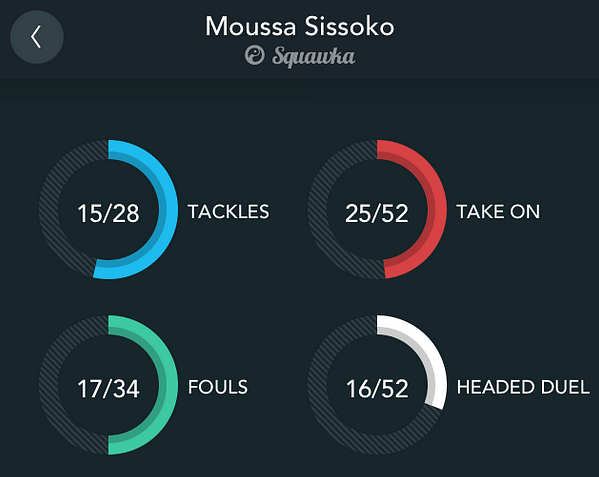Image resolution: width=599 pixels, height=477 pixels.
Task: Click the striped unfilled part of fouls ring
Action: click(x=49, y=385)
